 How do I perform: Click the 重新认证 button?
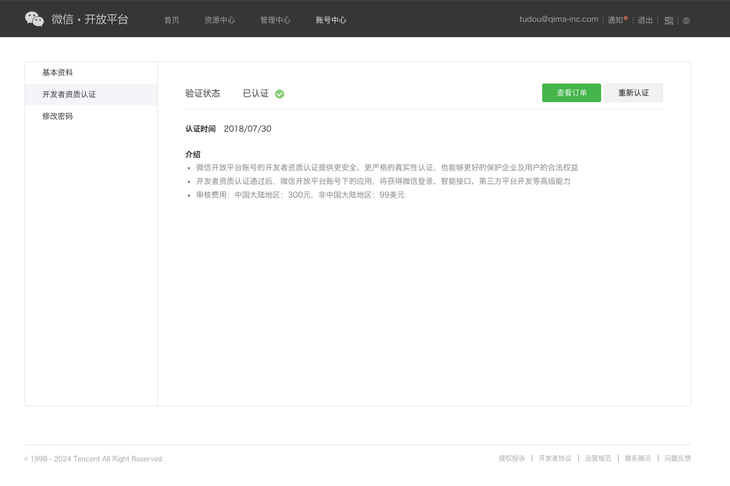(x=633, y=93)
